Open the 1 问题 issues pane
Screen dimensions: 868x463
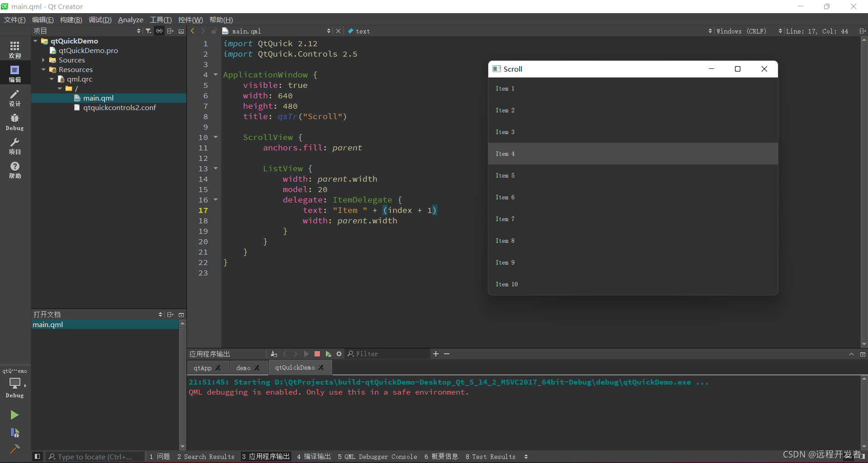pos(160,456)
